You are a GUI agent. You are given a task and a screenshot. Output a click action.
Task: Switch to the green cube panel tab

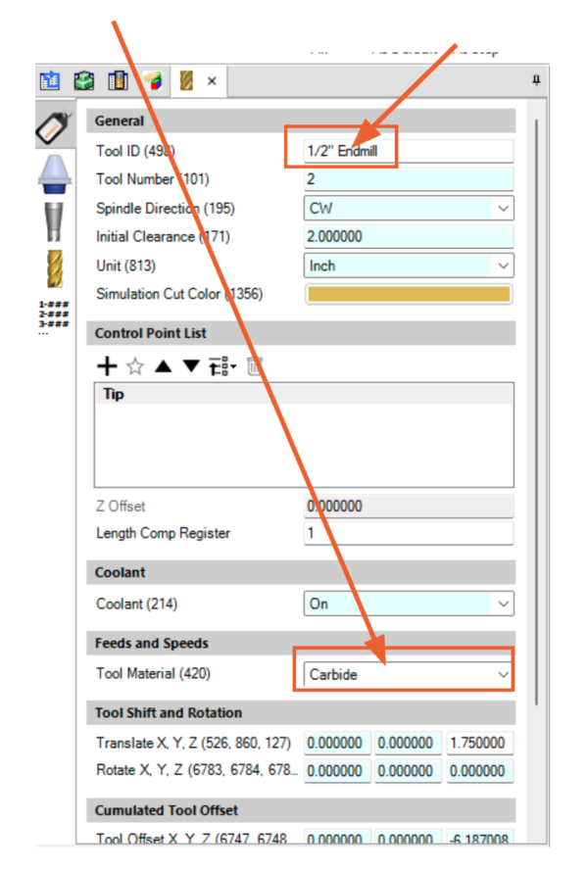coord(84,80)
